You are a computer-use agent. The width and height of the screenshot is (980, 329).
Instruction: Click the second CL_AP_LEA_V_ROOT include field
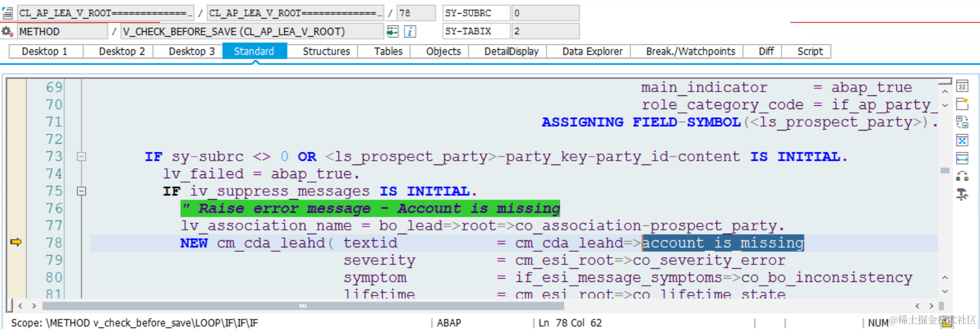tap(295, 13)
